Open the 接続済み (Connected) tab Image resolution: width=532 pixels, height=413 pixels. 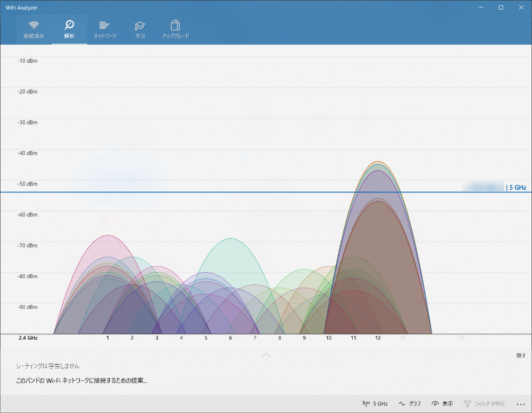(x=34, y=30)
